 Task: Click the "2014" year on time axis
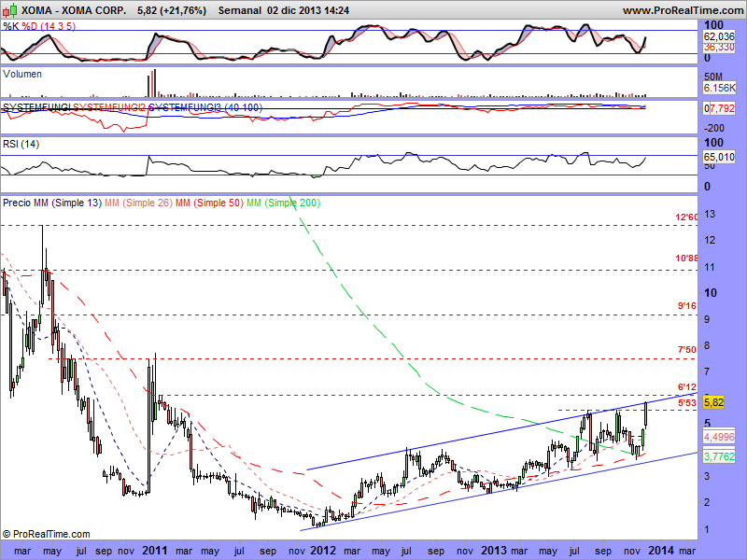coord(661,551)
